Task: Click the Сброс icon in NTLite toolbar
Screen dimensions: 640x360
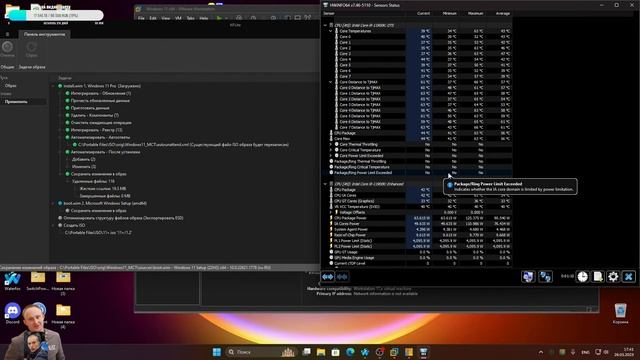Action: click(x=31, y=49)
